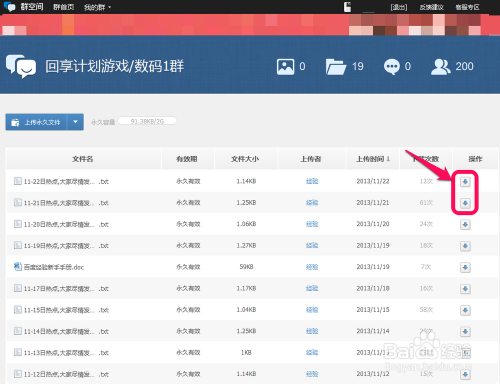Click the 文件名 column header
This screenshot has height=384, width=500.
point(83,159)
